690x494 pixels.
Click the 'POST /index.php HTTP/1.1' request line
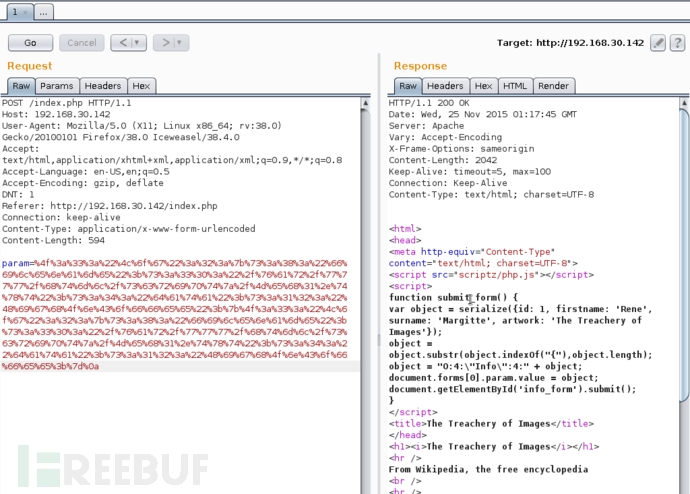(x=66, y=103)
